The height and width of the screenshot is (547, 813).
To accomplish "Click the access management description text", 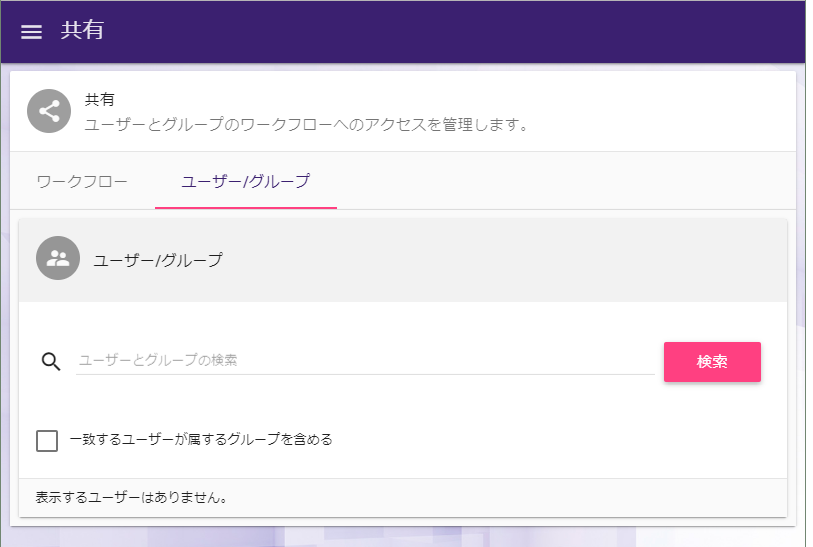I will pyautogui.click(x=305, y=125).
